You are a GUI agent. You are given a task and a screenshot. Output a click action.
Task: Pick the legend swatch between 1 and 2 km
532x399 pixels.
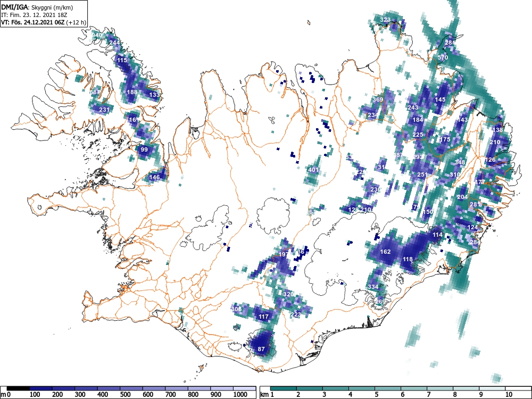284,388
